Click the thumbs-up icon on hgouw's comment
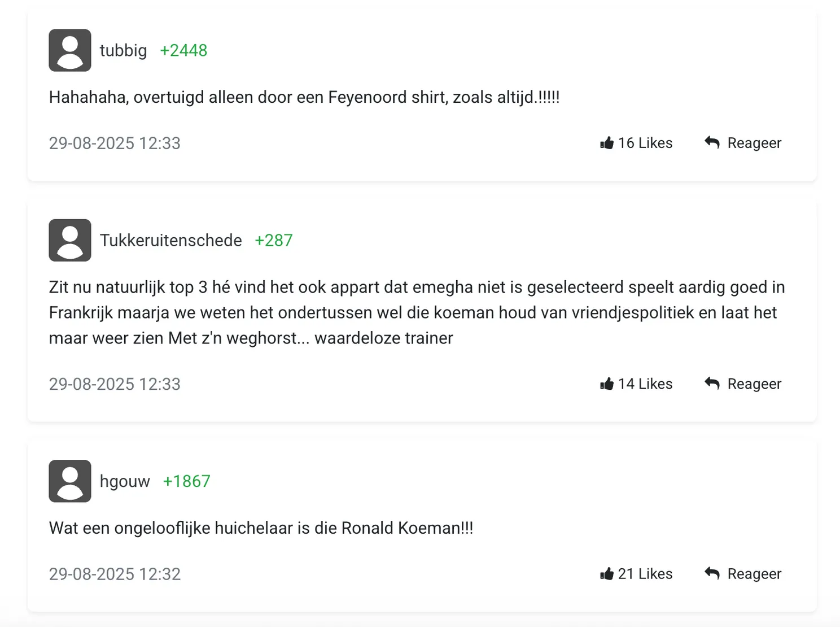Viewport: 840px width, 627px height. [x=606, y=573]
